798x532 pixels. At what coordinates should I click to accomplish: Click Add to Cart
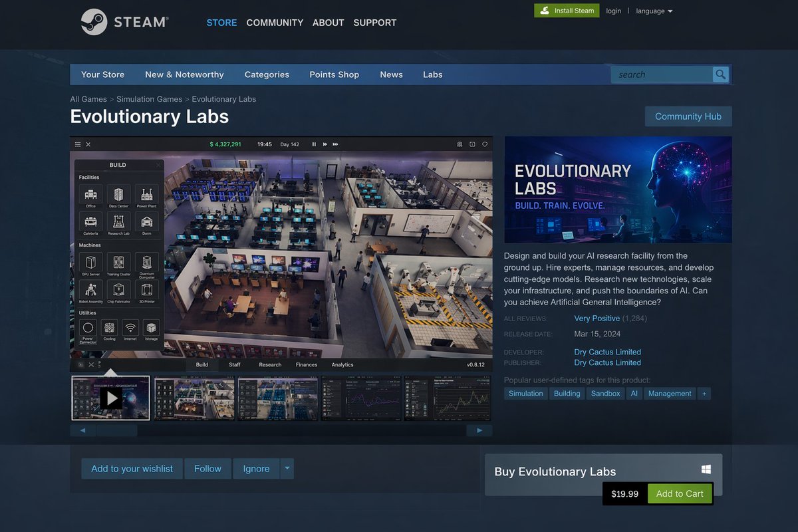pyautogui.click(x=680, y=493)
